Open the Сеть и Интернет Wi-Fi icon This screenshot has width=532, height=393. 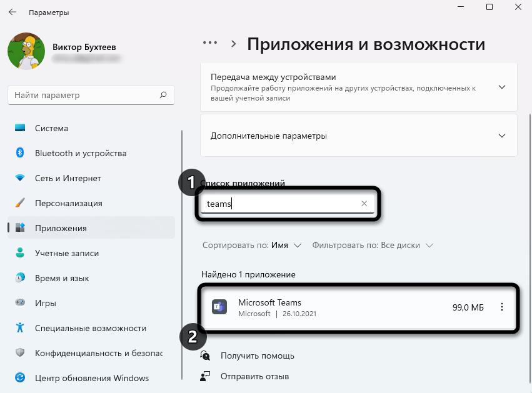click(20, 177)
